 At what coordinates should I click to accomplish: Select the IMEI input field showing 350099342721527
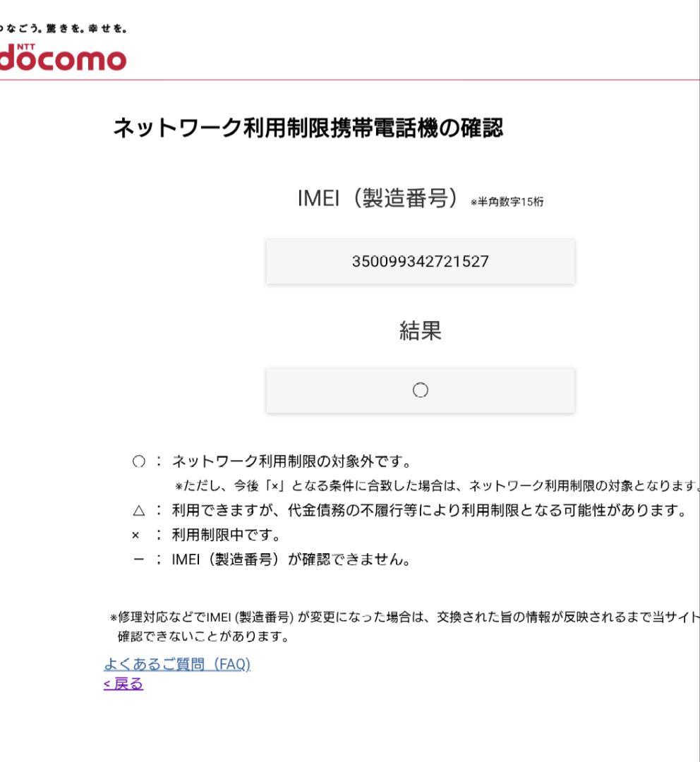[x=421, y=261]
